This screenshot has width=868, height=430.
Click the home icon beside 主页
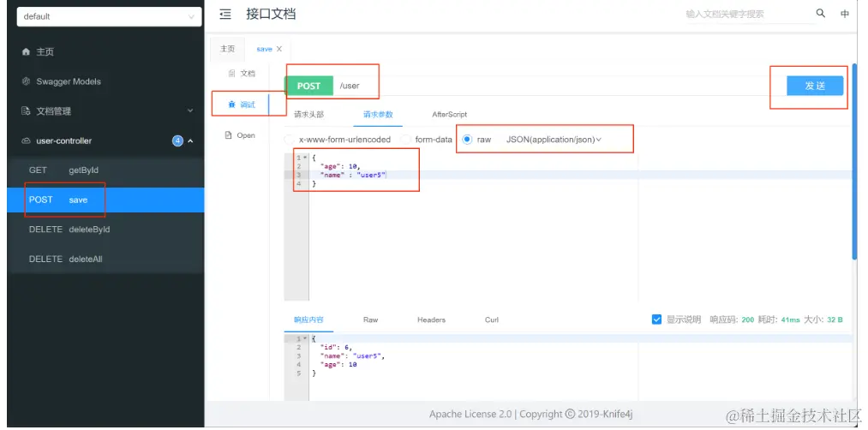pos(26,51)
